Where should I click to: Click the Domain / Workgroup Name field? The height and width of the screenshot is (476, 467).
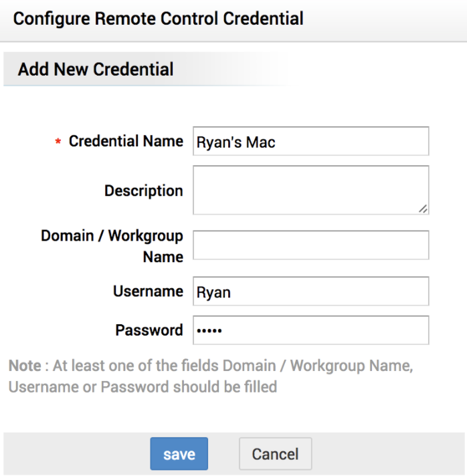point(310,245)
